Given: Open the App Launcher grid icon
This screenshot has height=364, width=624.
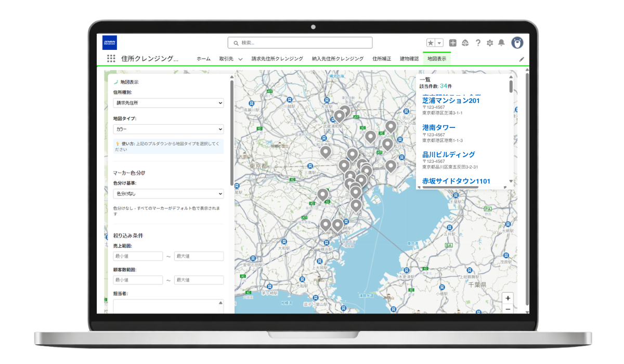Looking at the screenshot, I should (x=111, y=59).
